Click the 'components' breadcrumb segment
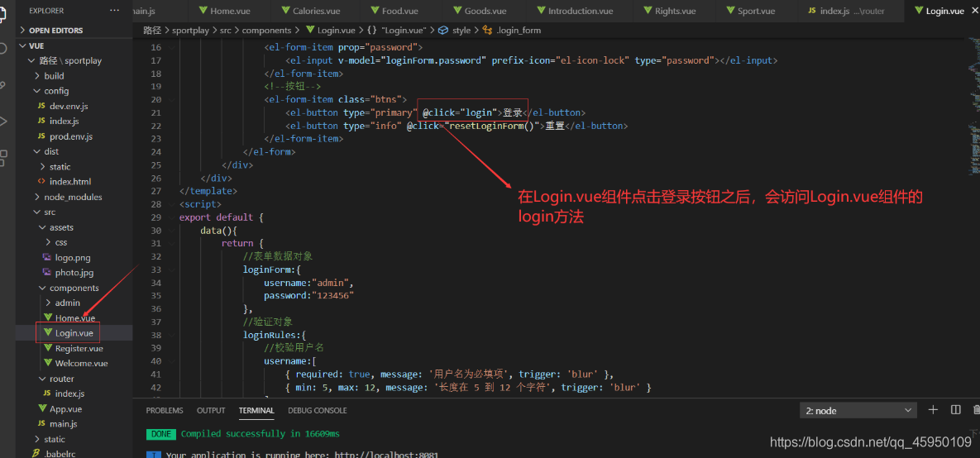Image resolution: width=980 pixels, height=458 pixels. click(x=267, y=30)
